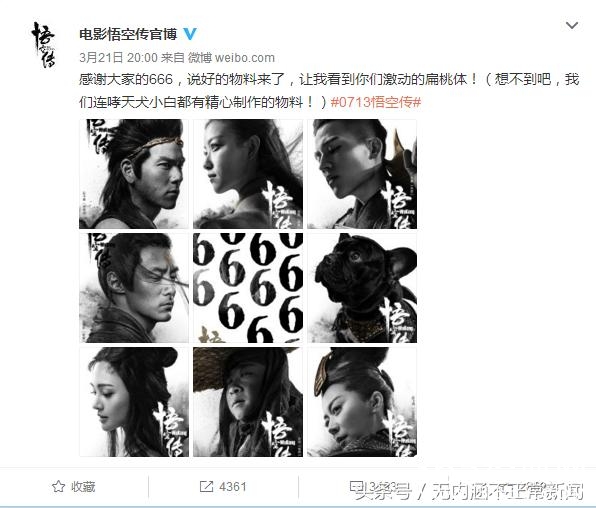Open the #0713悟空传# hashtag topic
This screenshot has height=508, width=596.
(376, 102)
